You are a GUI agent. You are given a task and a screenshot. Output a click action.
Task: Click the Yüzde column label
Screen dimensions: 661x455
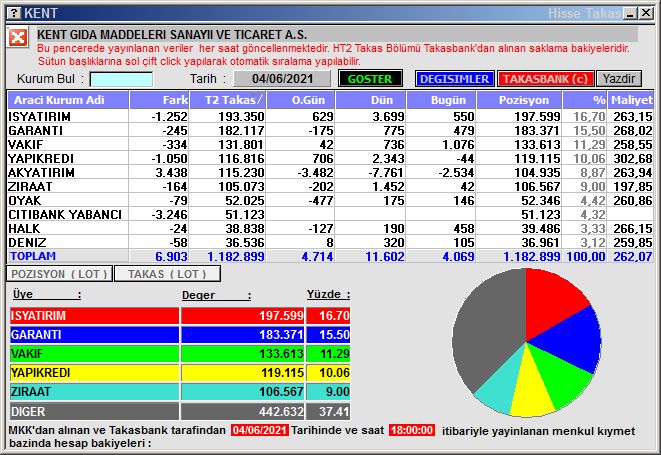click(328, 294)
